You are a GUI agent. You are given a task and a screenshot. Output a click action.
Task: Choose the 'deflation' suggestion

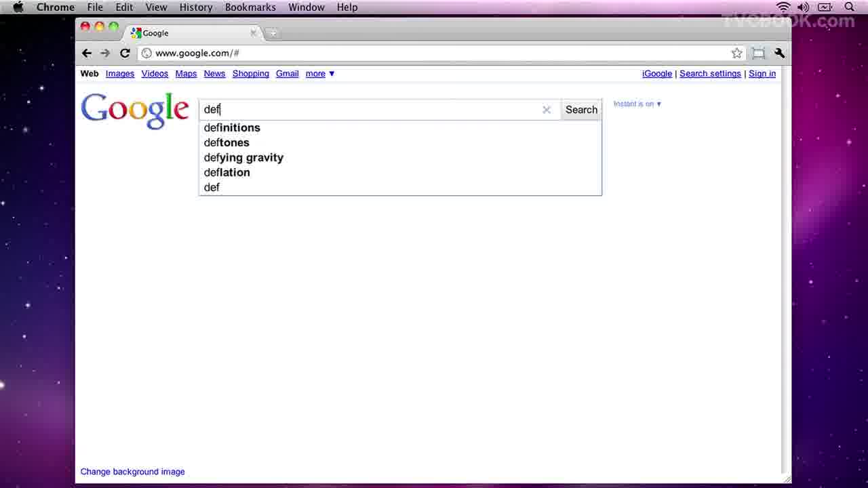(x=400, y=172)
